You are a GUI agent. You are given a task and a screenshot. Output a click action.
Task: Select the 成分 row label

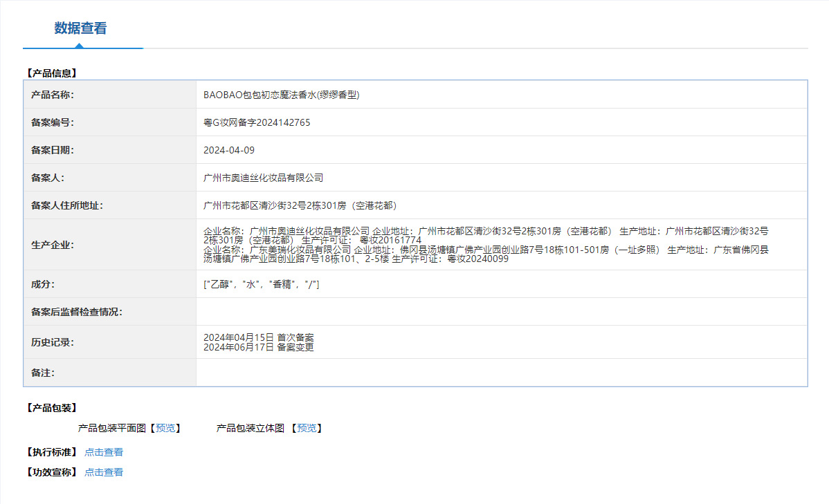click(x=43, y=284)
